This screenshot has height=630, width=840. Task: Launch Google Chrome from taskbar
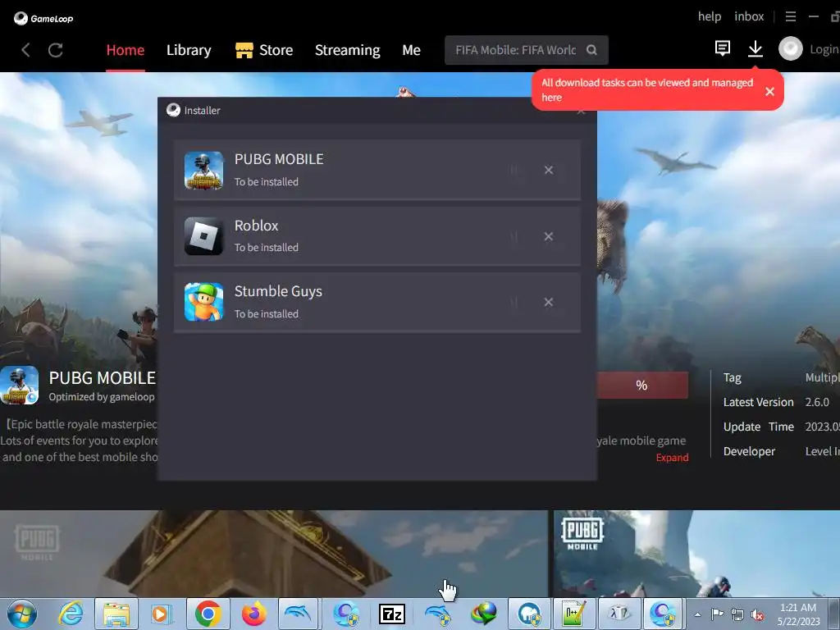208,614
